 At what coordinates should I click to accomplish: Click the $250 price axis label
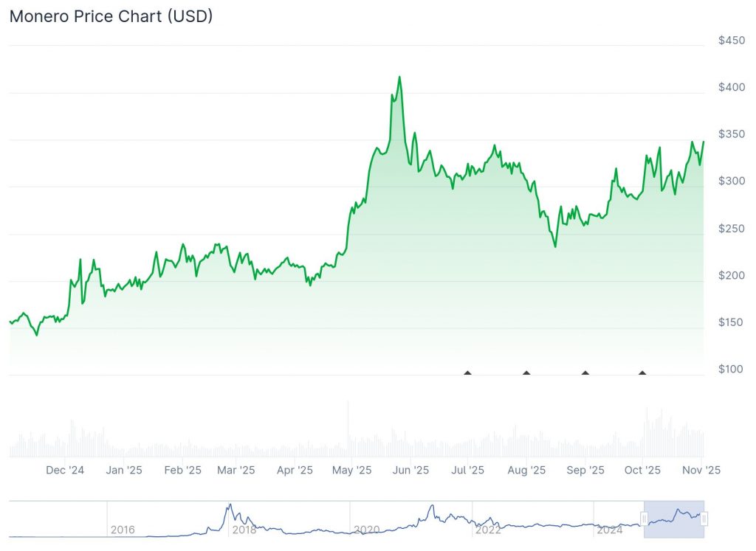click(x=732, y=228)
